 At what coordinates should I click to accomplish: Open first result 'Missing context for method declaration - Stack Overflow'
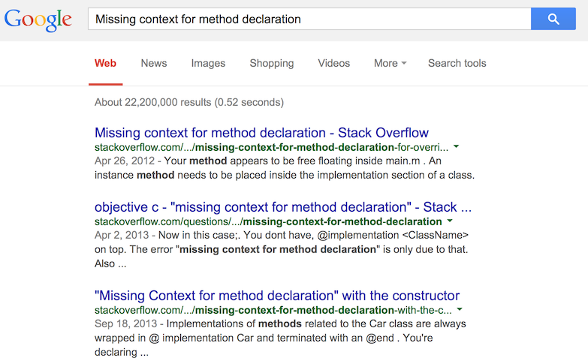point(261,133)
